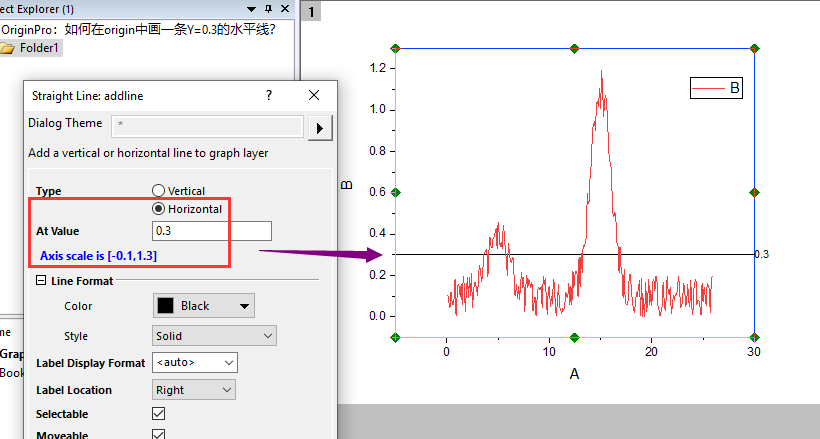Collapse the Line Format section

click(x=40, y=281)
